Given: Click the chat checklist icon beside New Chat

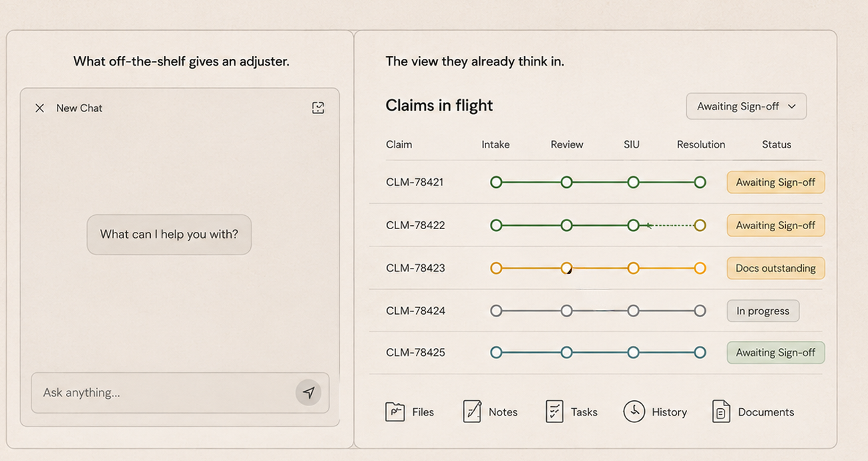Looking at the screenshot, I should coord(318,108).
